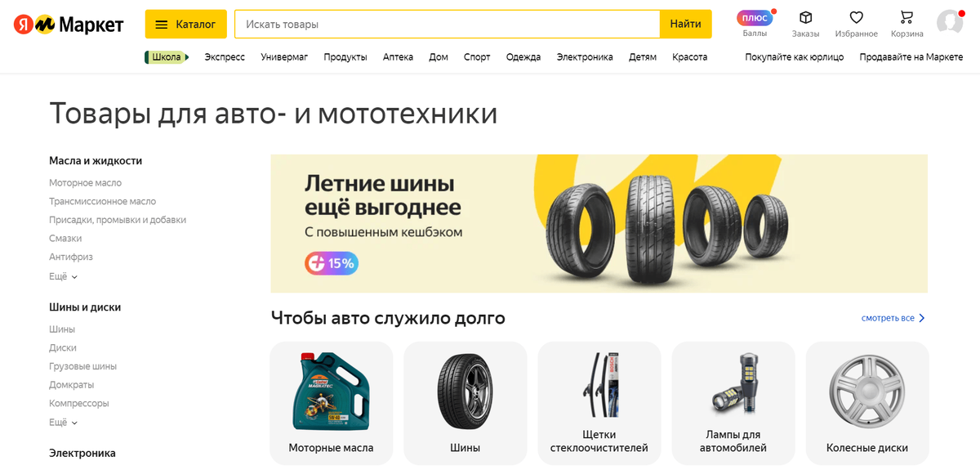Click the Найти search button

pyautogui.click(x=685, y=25)
